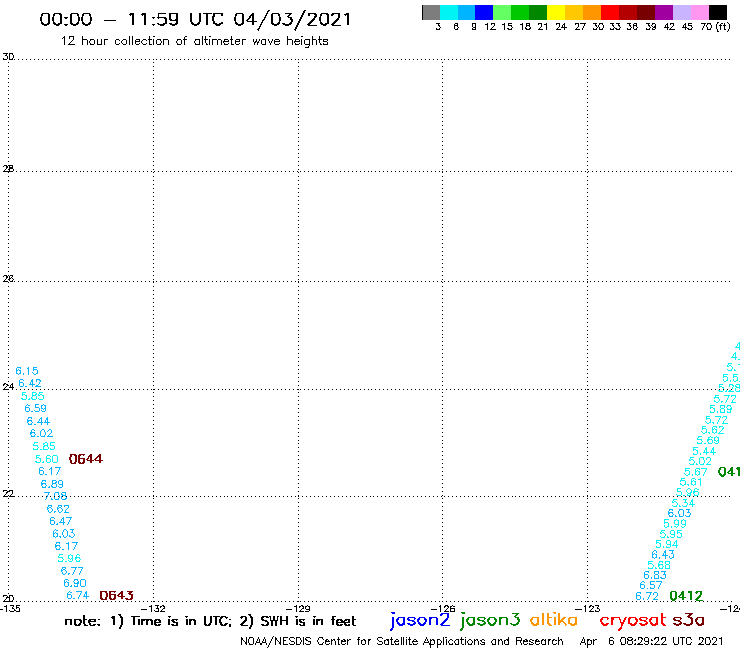The width and height of the screenshot is (740, 650).
Task: Click the latitude 30 axis label
Action: pyautogui.click(x=8, y=57)
